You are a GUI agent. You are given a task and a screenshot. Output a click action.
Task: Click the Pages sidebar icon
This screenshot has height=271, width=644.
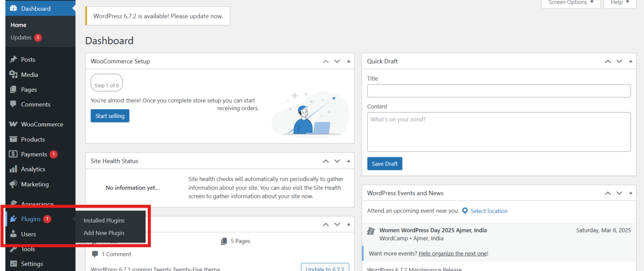(x=14, y=89)
